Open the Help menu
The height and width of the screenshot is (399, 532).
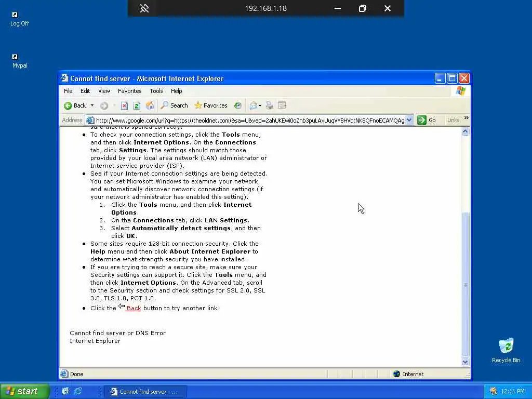[x=177, y=91]
